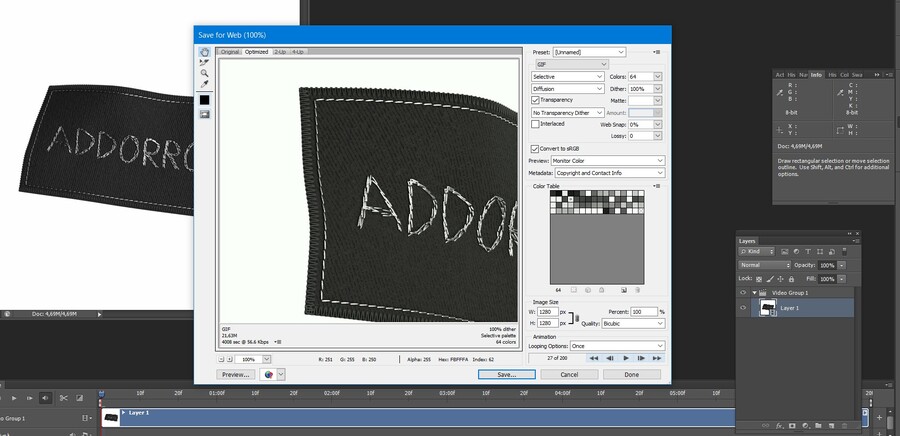Screen dimensions: 900x436
Task: Click the split-clip scissors icon in timeline
Action: [63, 398]
